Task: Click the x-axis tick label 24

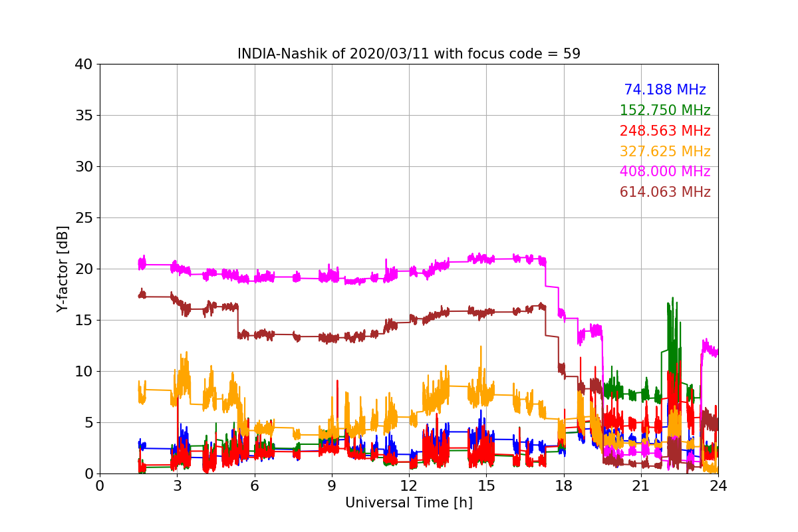Action: tap(718, 485)
